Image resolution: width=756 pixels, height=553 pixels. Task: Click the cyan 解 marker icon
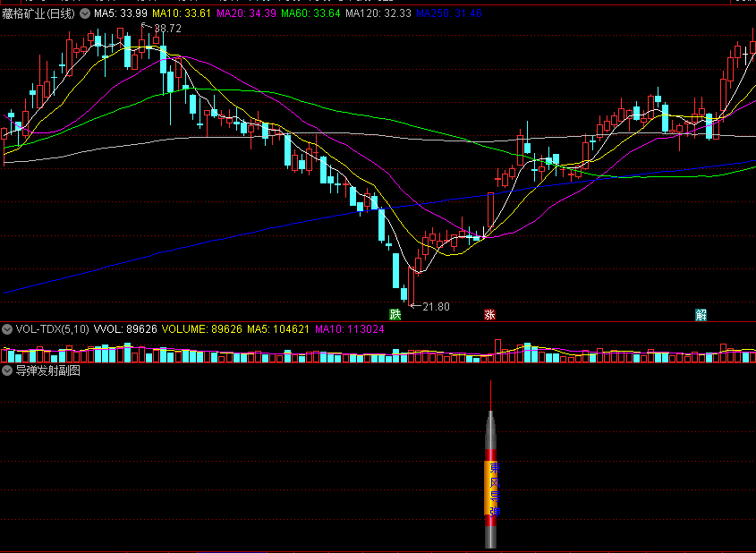point(701,315)
